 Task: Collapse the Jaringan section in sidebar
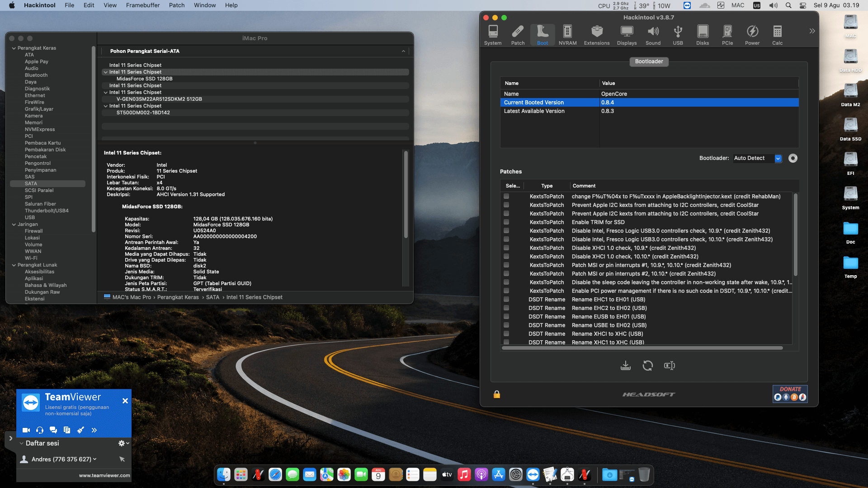(x=14, y=224)
